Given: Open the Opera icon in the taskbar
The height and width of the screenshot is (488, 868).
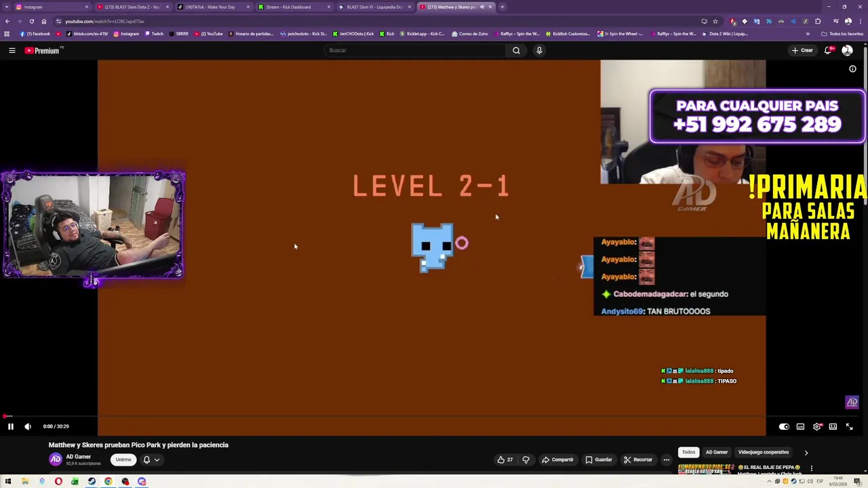Looking at the screenshot, I should click(58, 482).
